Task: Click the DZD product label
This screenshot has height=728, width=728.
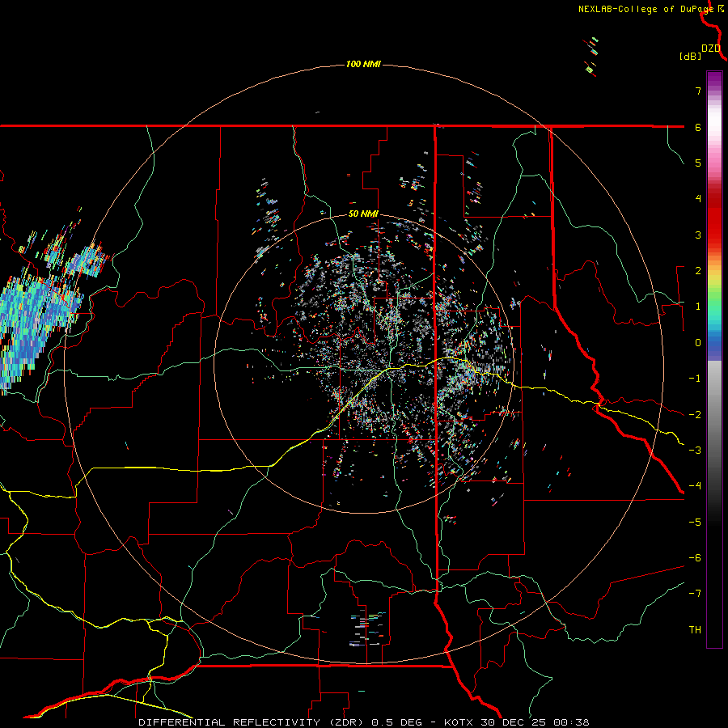Action: coord(711,49)
